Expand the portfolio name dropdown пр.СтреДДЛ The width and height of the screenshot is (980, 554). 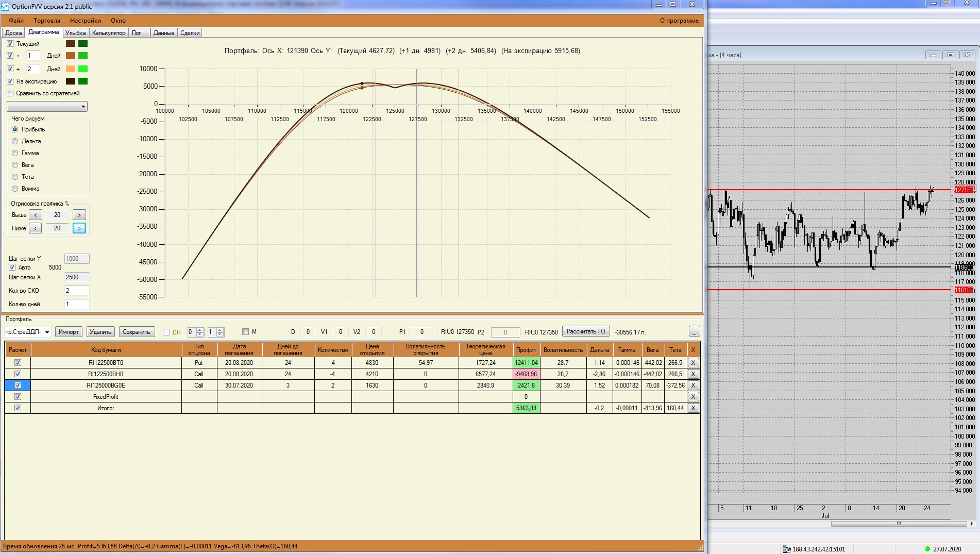point(47,332)
